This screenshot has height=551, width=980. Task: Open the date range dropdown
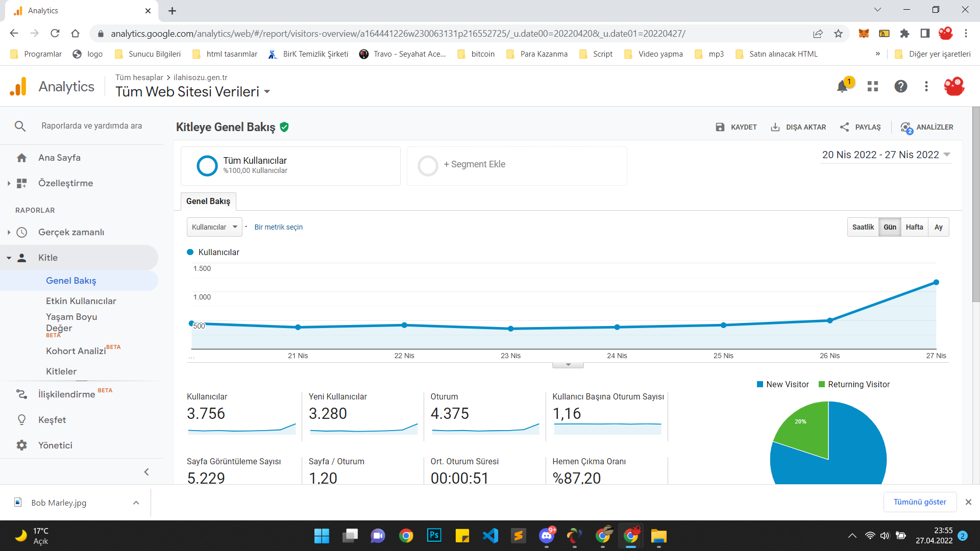coord(886,155)
